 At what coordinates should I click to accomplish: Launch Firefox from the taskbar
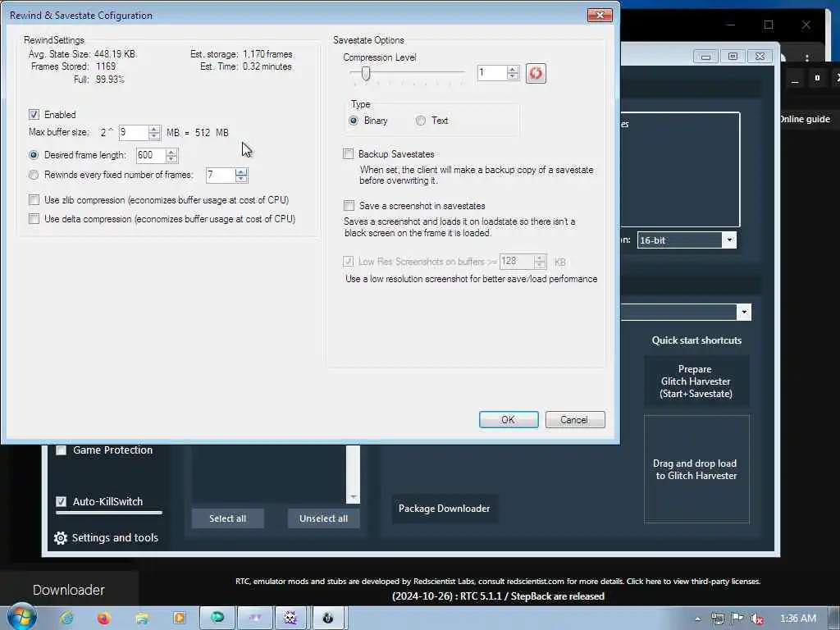click(104, 619)
